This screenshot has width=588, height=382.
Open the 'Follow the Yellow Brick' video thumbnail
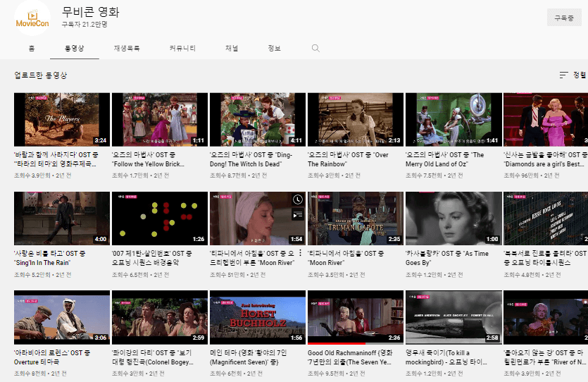pyautogui.click(x=160, y=120)
